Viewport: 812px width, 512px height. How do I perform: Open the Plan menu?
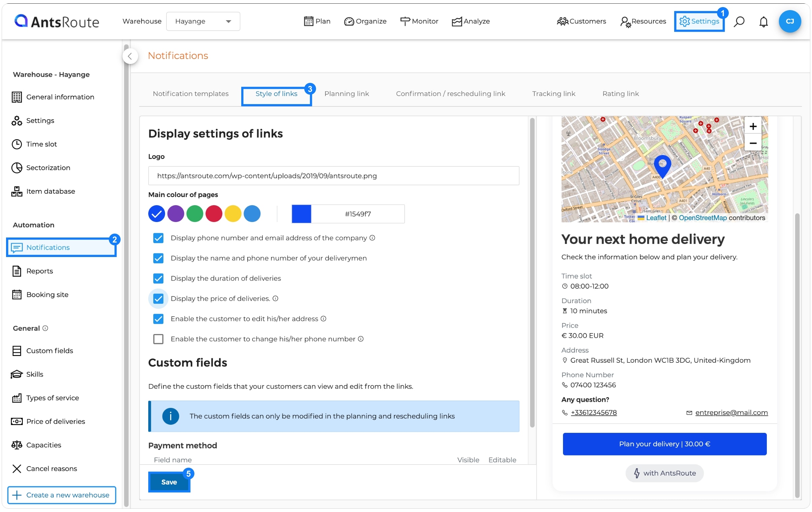(317, 21)
